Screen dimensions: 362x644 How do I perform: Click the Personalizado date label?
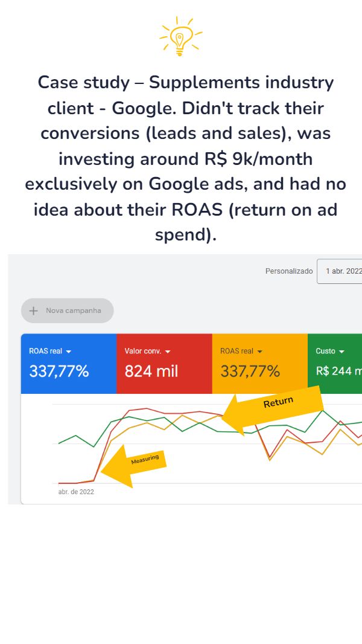coord(289,271)
